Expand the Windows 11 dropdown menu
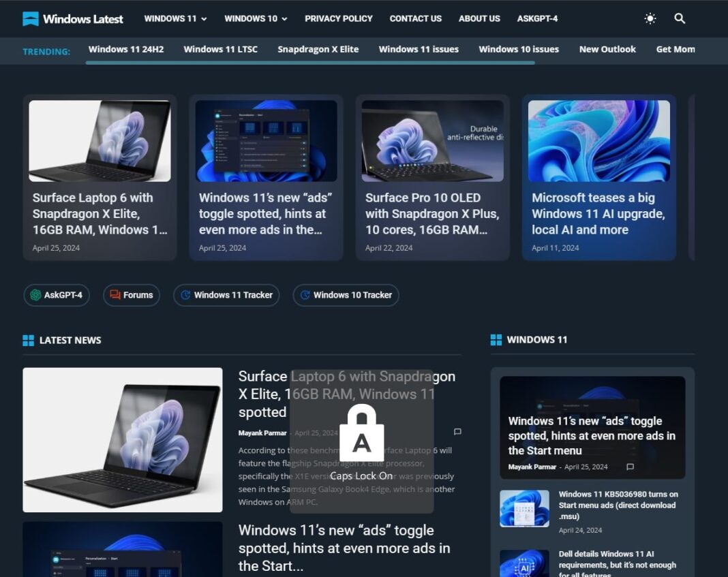The image size is (728, 577). (175, 19)
